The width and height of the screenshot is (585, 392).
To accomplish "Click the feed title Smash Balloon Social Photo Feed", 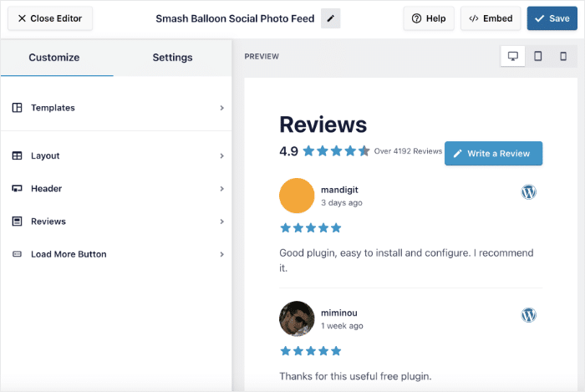I will (235, 18).
